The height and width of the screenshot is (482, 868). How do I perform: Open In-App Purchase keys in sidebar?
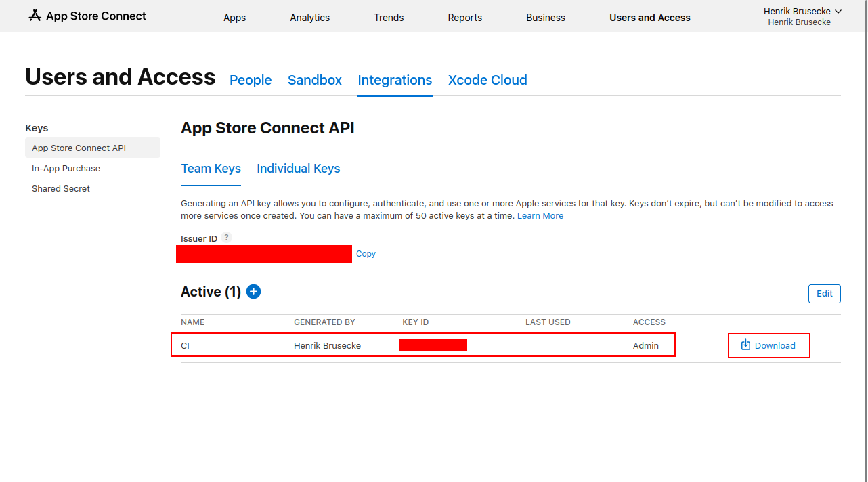(66, 168)
